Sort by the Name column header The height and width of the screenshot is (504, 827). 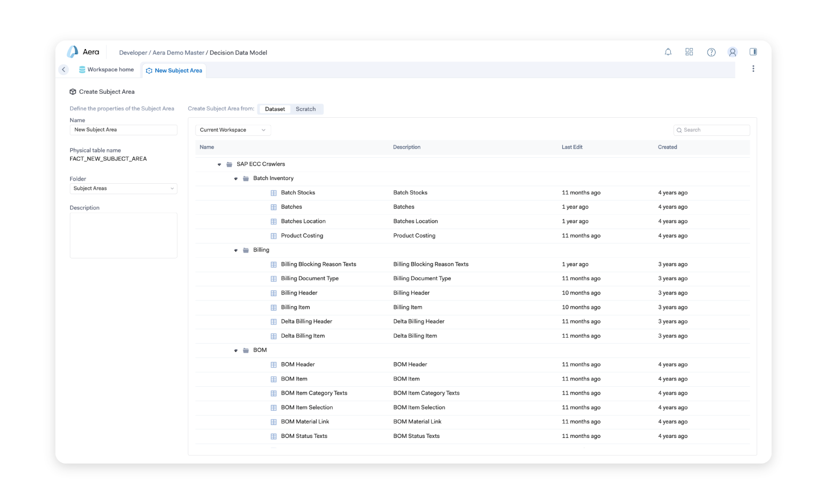[207, 147]
